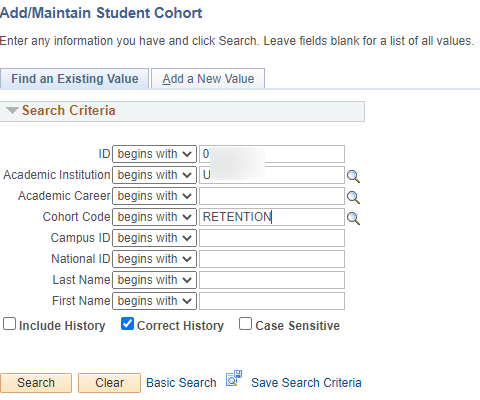Focus the Campus ID input field
This screenshot has height=400, width=480.
tap(272, 238)
